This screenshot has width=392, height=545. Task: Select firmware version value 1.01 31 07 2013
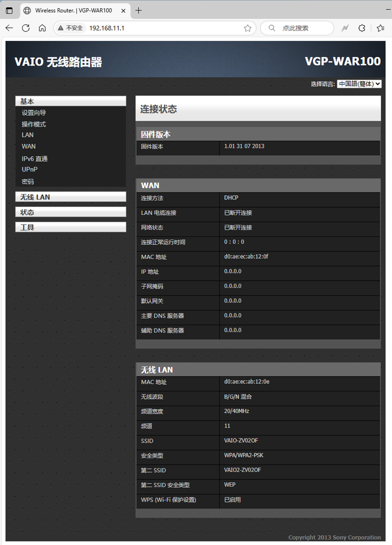tap(244, 146)
